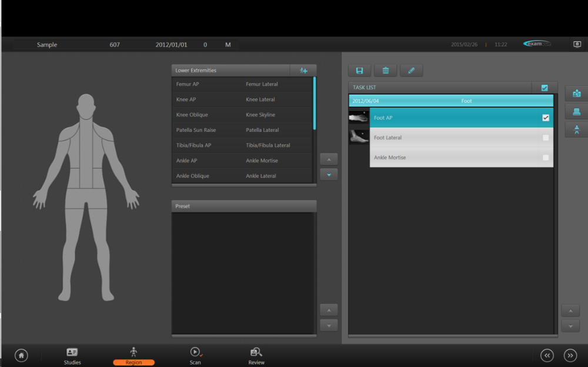Tick the Ankle Mortise checkbox

tap(546, 158)
